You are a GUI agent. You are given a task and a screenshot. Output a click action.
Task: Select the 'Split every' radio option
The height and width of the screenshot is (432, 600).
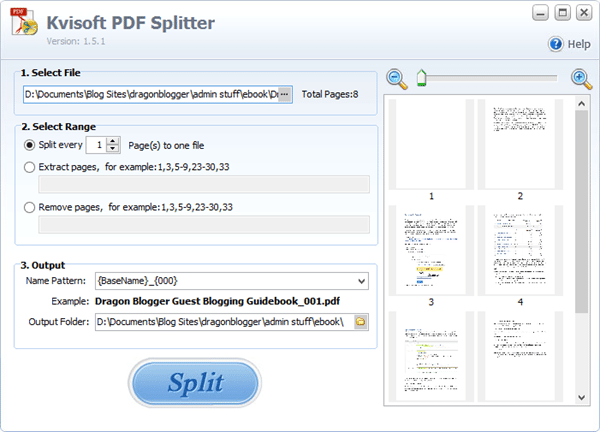(x=29, y=145)
